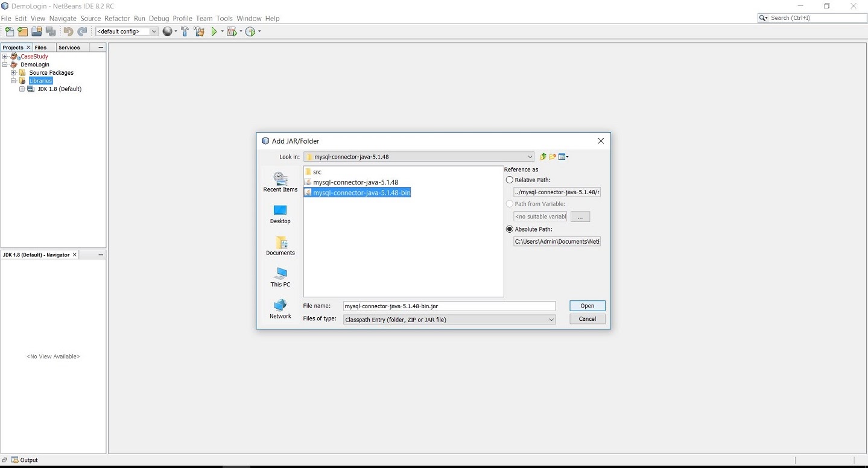The image size is (868, 468).
Task: Click the Clean and Build Project icon
Action: pyautogui.click(x=199, y=31)
